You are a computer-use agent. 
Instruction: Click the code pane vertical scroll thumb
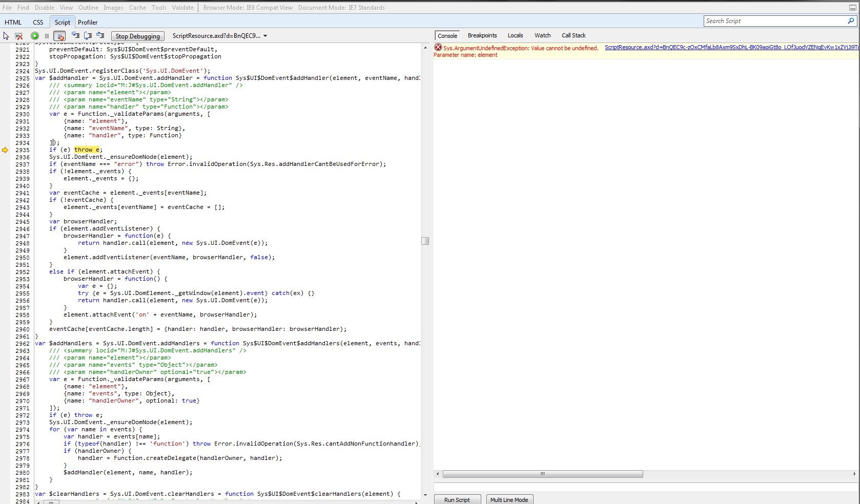coord(425,241)
